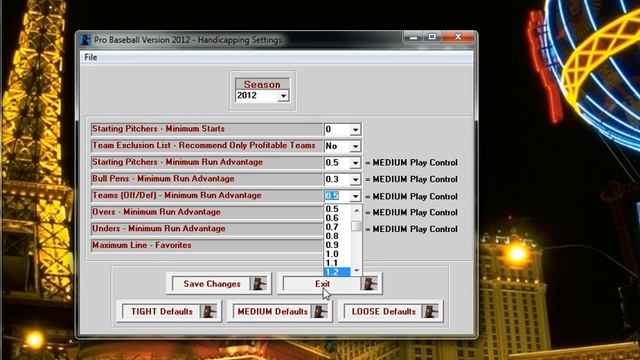The width and height of the screenshot is (640, 360).
Task: Open the File menu
Action: (x=91, y=57)
